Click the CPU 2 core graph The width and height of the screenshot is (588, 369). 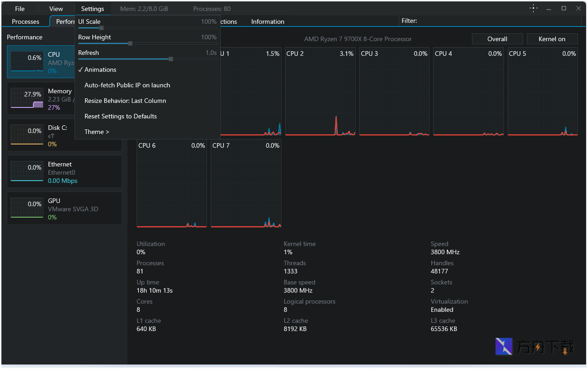coord(320,91)
